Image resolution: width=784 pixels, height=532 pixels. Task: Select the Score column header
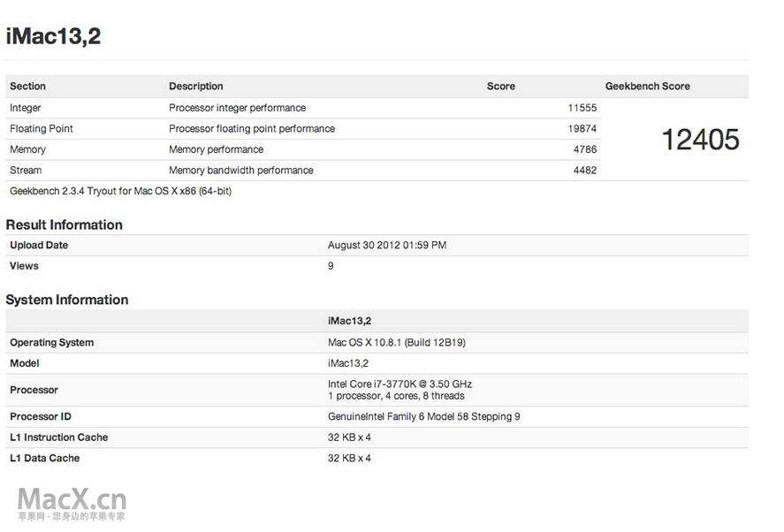click(x=501, y=86)
